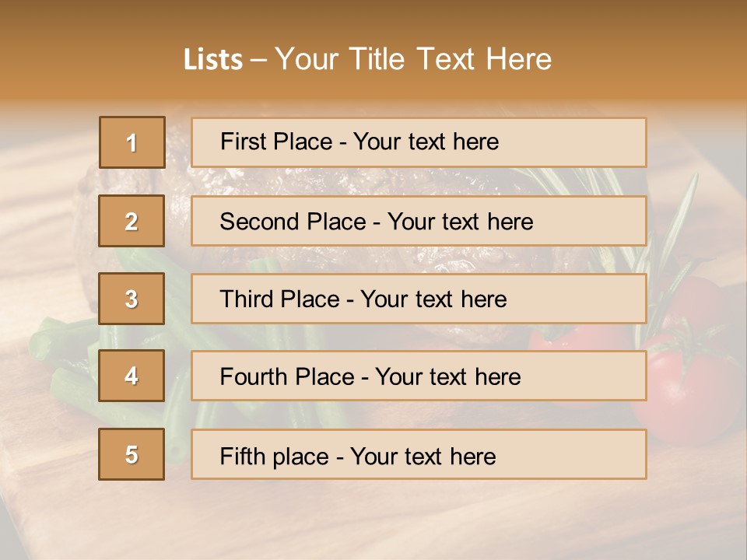Click the bold word Lists in title

click(213, 59)
